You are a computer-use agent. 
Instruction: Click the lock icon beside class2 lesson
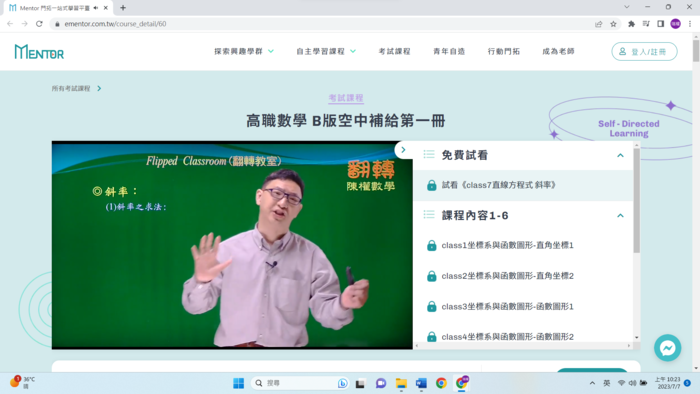click(431, 276)
